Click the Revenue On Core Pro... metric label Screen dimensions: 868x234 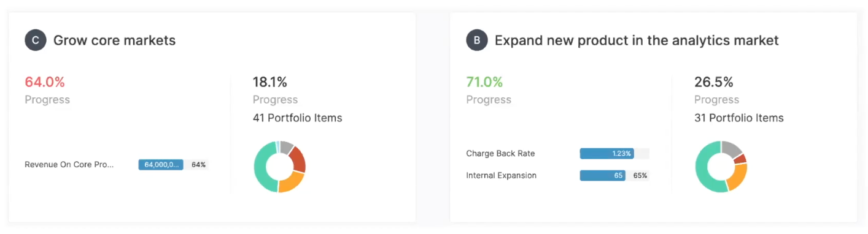pos(69,165)
